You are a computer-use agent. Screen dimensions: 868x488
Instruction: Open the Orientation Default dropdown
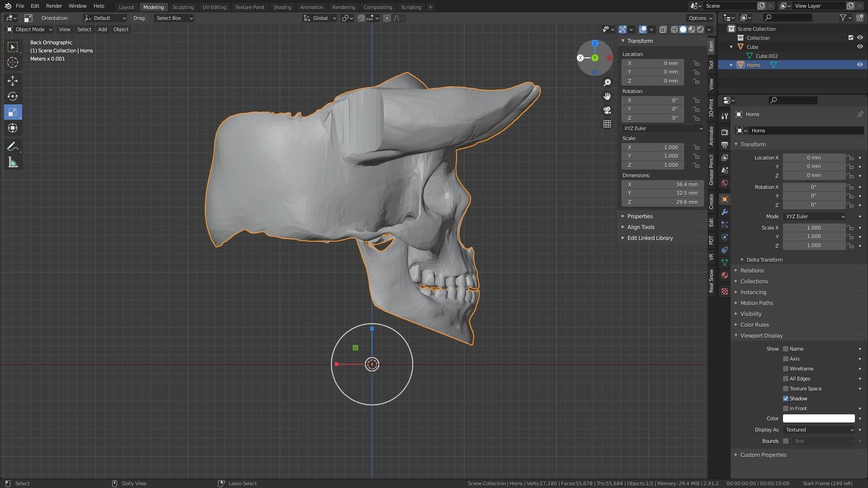pos(105,18)
